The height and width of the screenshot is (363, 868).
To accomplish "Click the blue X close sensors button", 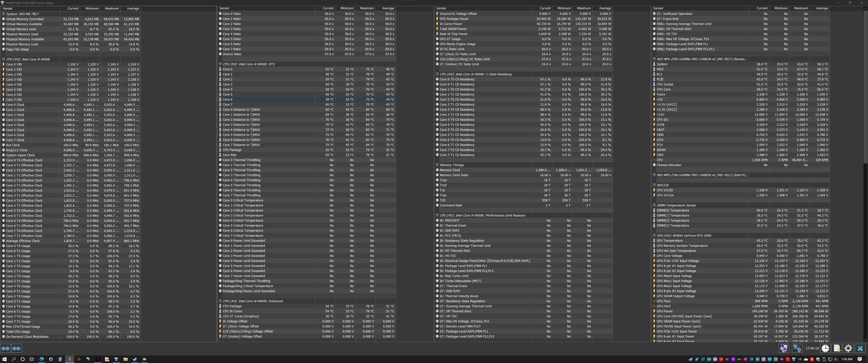I will (x=860, y=349).
